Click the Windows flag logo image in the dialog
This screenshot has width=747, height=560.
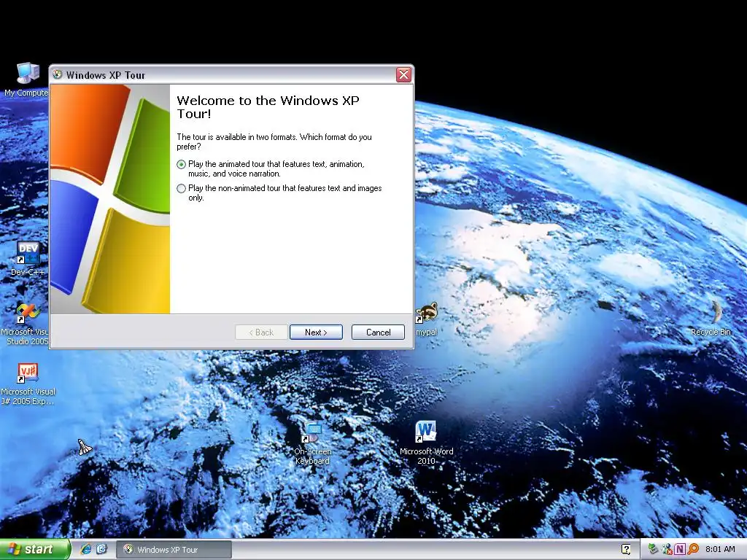[110, 199]
